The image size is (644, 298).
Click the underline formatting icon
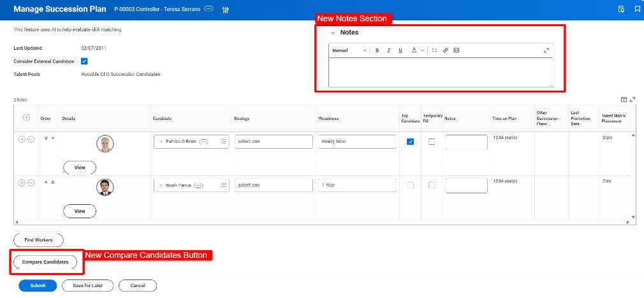400,50
